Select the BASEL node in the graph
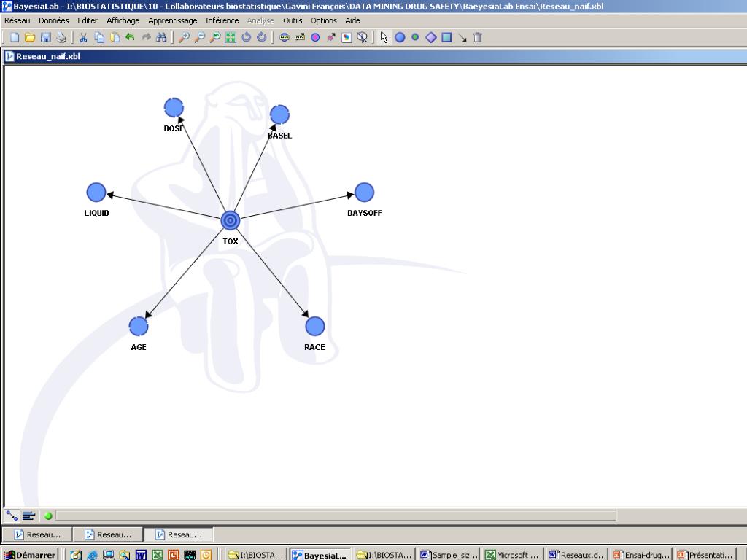The height and width of the screenshot is (560, 747). [x=279, y=114]
